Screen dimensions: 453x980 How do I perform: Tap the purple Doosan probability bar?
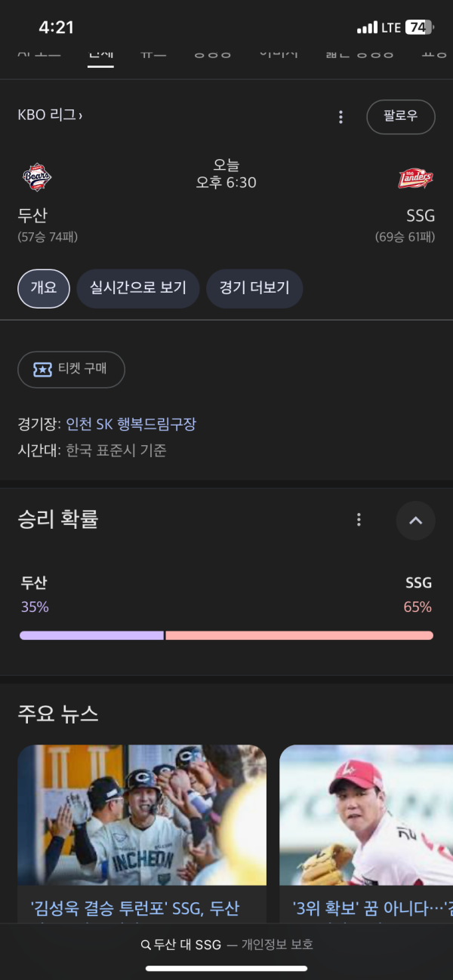point(91,635)
